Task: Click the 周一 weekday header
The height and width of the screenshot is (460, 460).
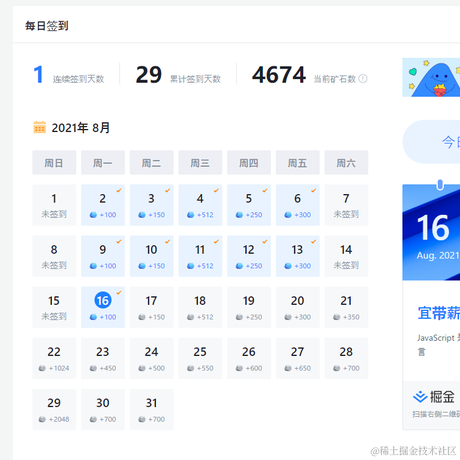Action: (x=103, y=162)
